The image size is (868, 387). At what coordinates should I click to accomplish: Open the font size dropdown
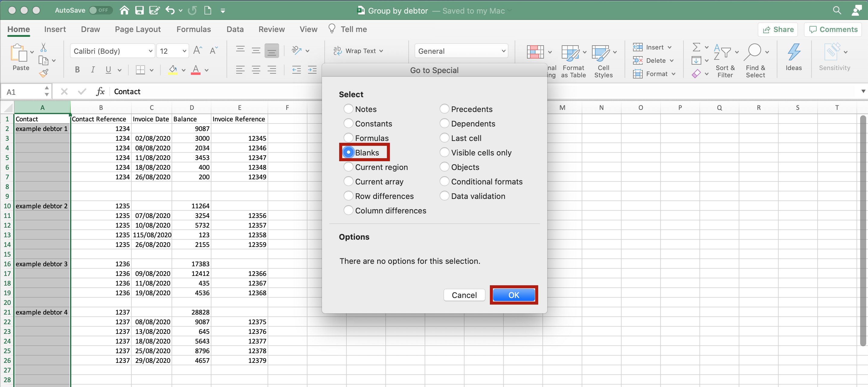coord(184,51)
